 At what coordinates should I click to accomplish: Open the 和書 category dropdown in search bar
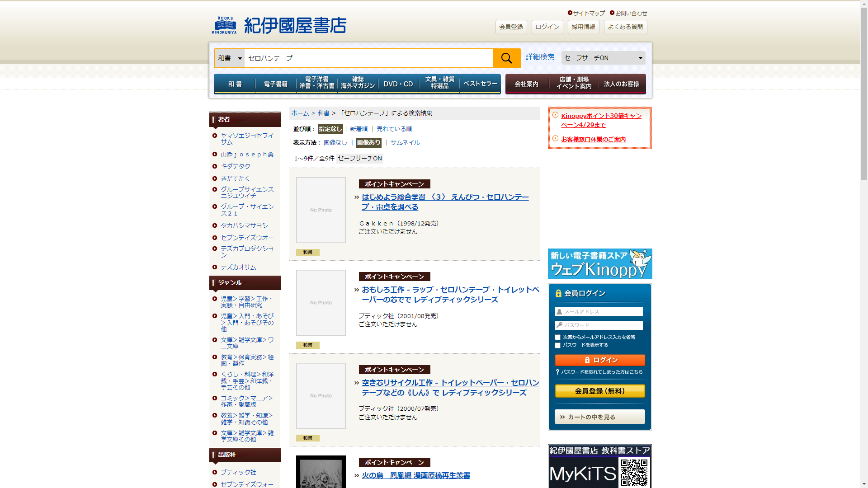[230, 58]
